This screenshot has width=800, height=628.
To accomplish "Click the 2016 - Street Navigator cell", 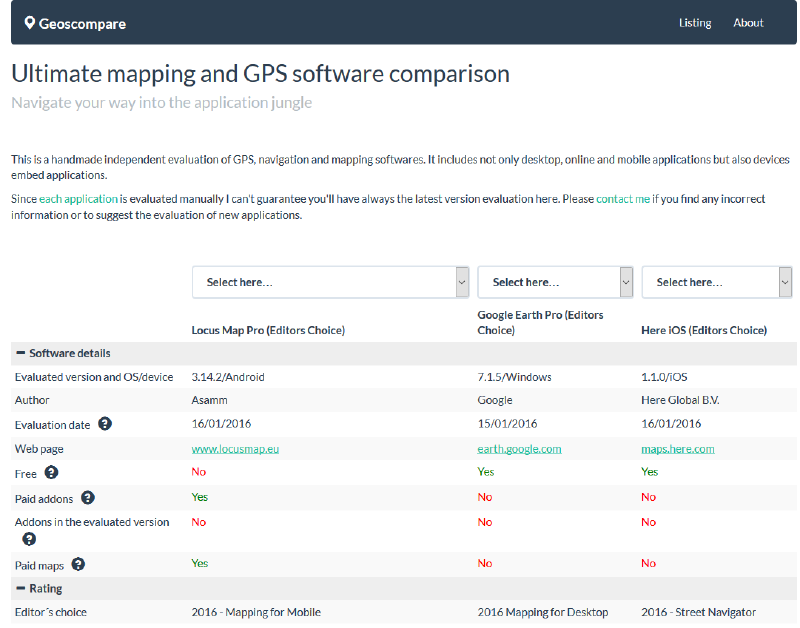I will point(698,612).
